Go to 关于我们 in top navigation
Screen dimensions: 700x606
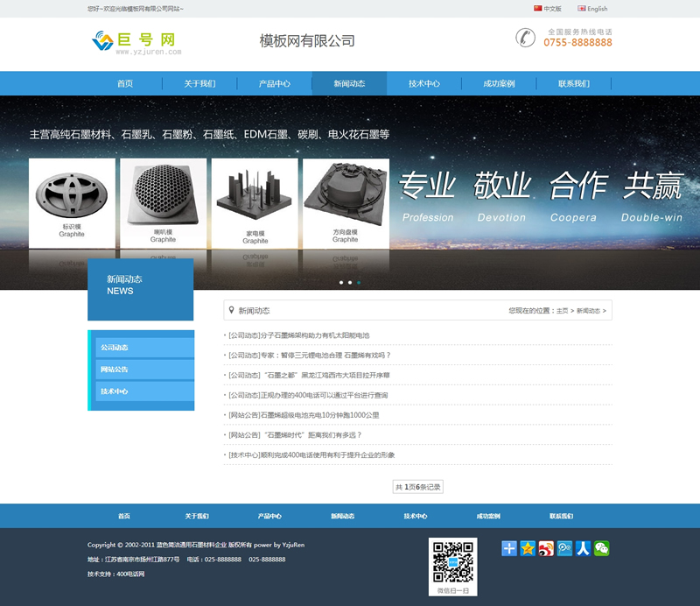pos(199,84)
